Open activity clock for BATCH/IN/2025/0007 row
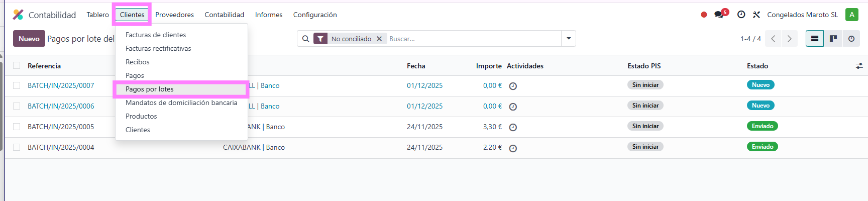 click(513, 86)
